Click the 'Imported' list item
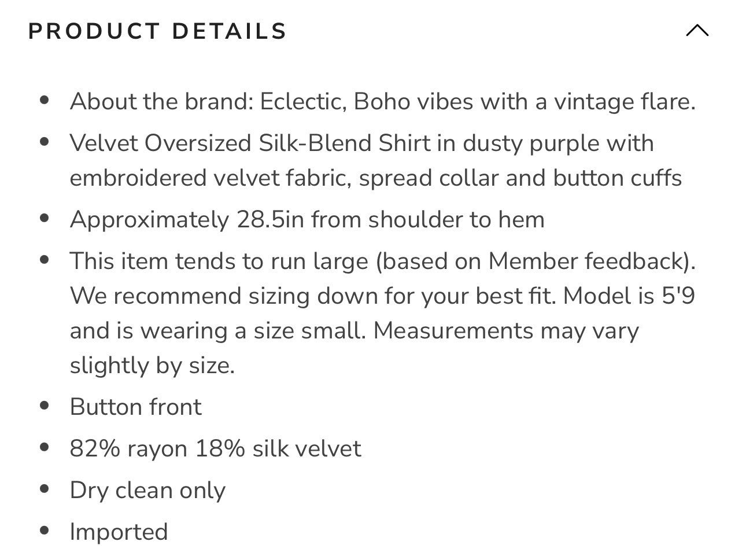 [x=119, y=532]
